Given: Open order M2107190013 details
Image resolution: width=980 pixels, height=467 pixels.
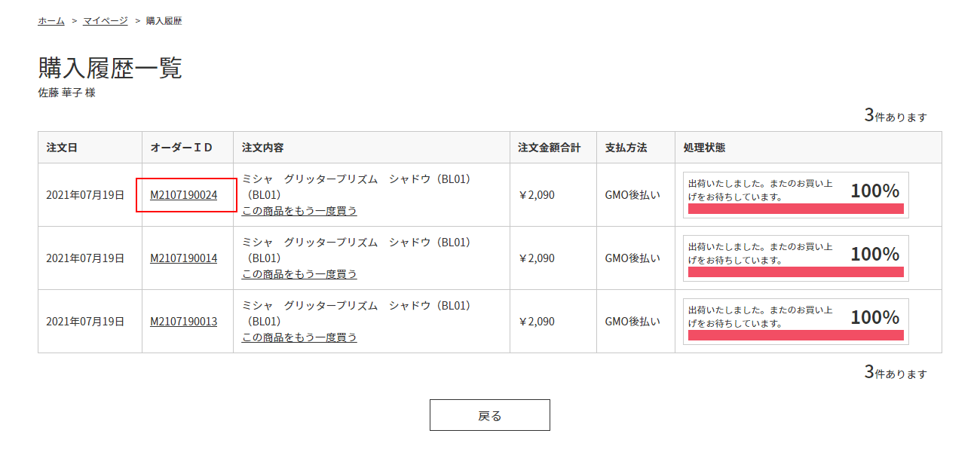Looking at the screenshot, I should click(184, 322).
